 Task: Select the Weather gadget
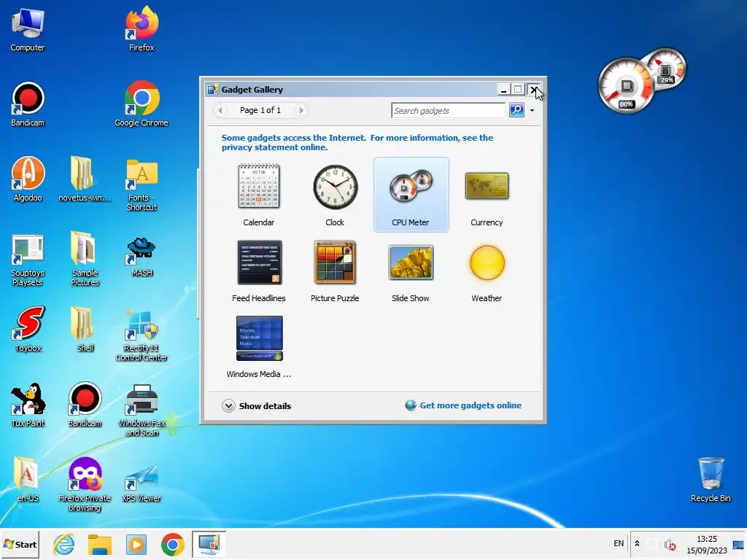(487, 271)
